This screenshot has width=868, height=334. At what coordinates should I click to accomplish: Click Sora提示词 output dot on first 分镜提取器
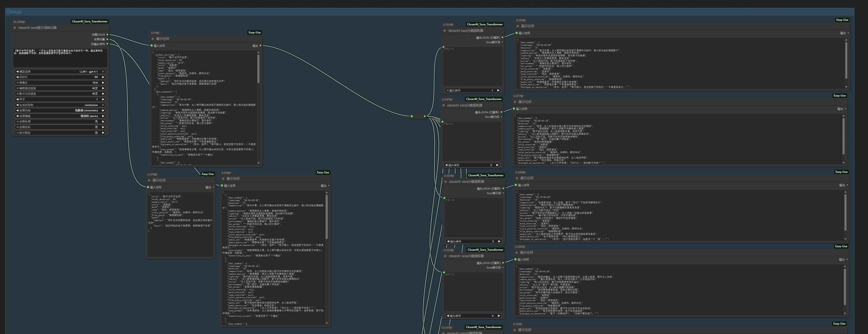502,42
